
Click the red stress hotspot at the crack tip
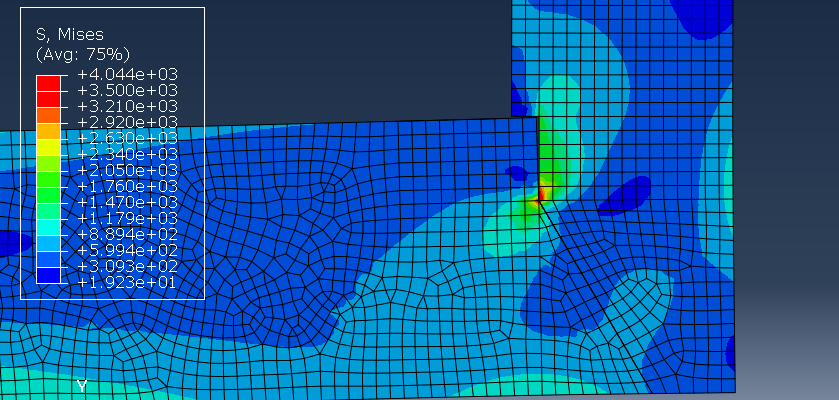541,196
